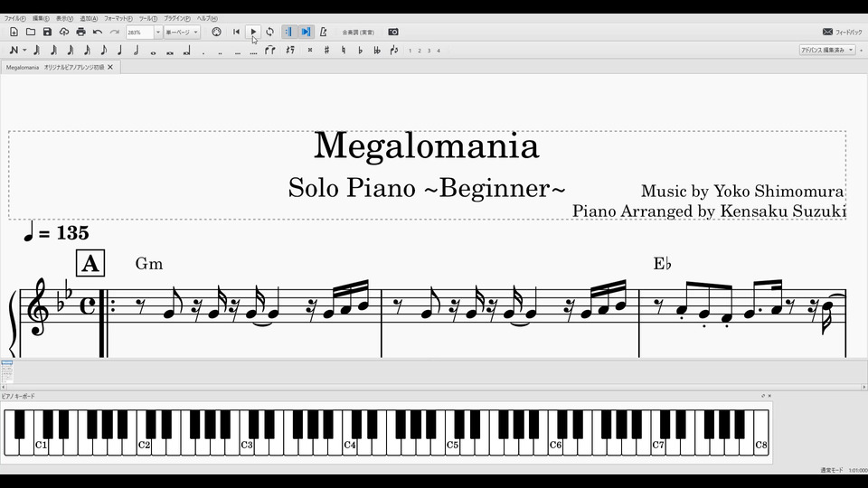868x488 pixels.
Task: Open note input mode dropdown arrow
Action: pyautogui.click(x=24, y=51)
